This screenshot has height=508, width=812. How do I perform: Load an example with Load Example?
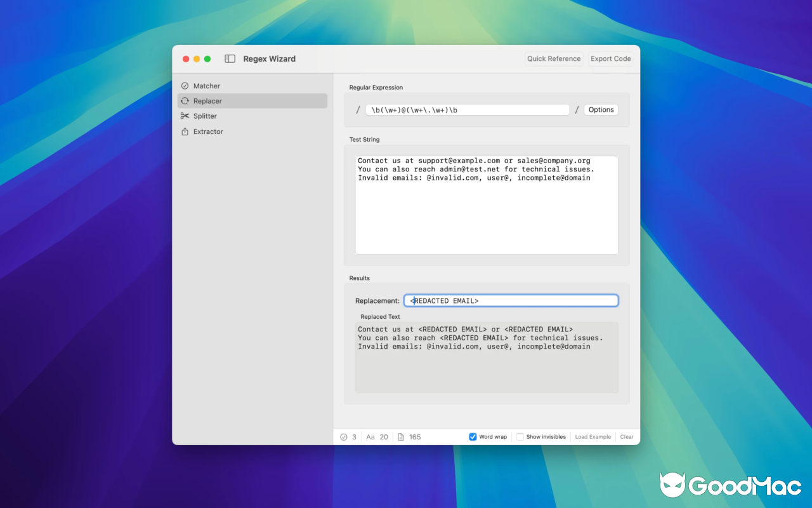click(593, 436)
